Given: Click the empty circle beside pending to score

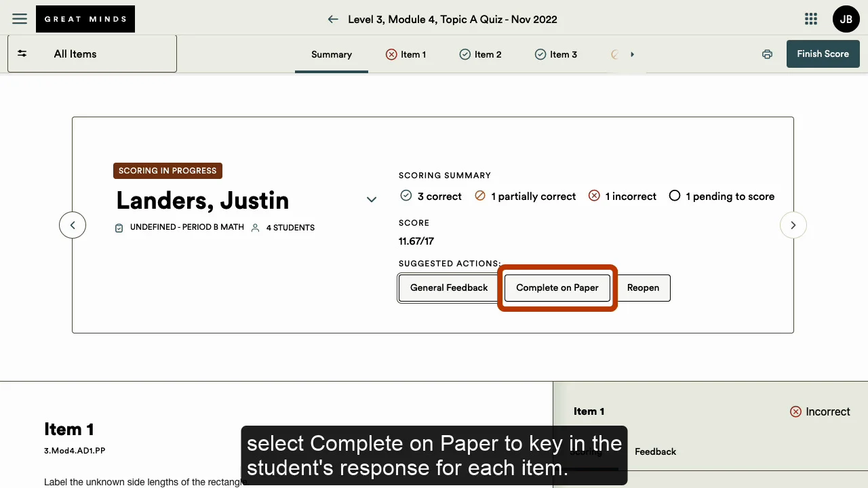Looking at the screenshot, I should [x=675, y=196].
